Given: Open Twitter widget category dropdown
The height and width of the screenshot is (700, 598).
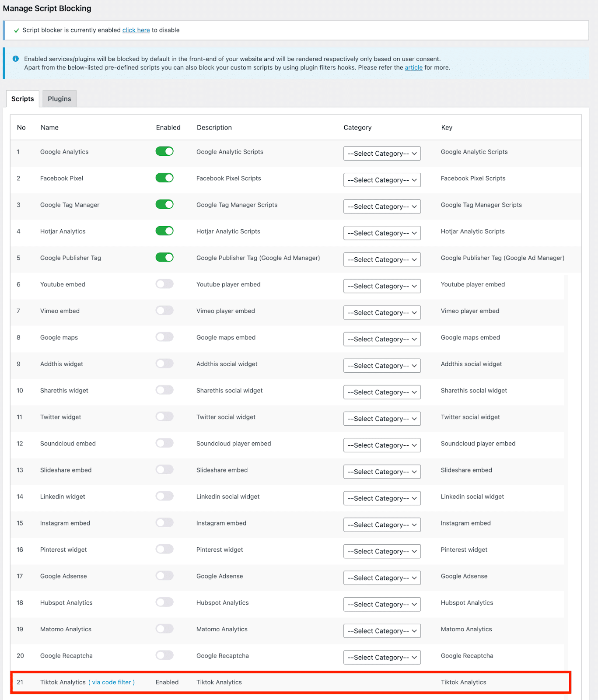Looking at the screenshot, I should (x=382, y=419).
